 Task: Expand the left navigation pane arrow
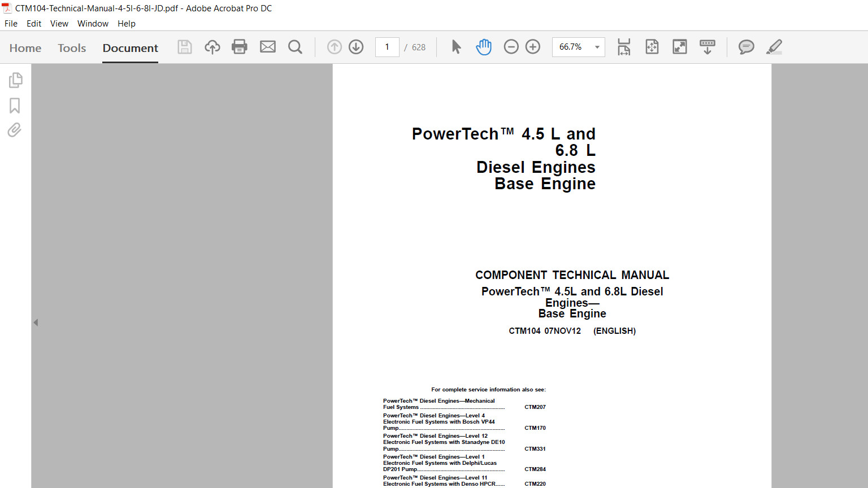pos(36,323)
